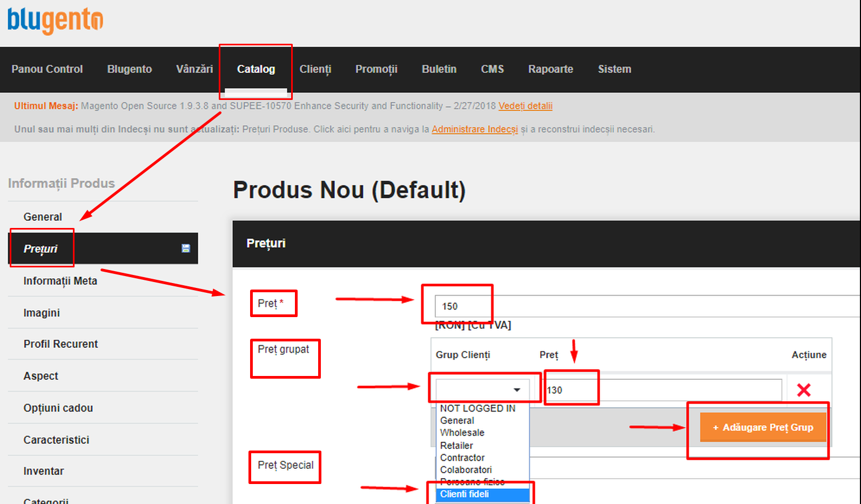Choose NOT LOGGED IN option
The height and width of the screenshot is (504, 861).
[482, 408]
